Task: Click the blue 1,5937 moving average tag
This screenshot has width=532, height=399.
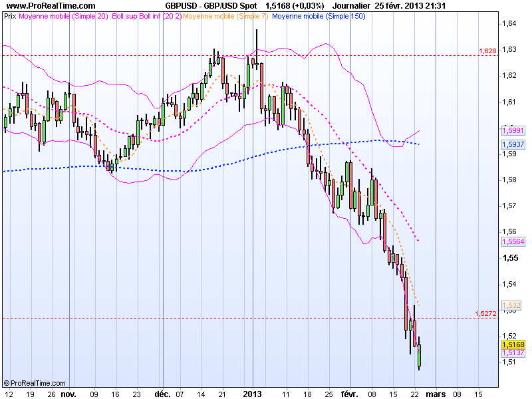Action: (513, 144)
